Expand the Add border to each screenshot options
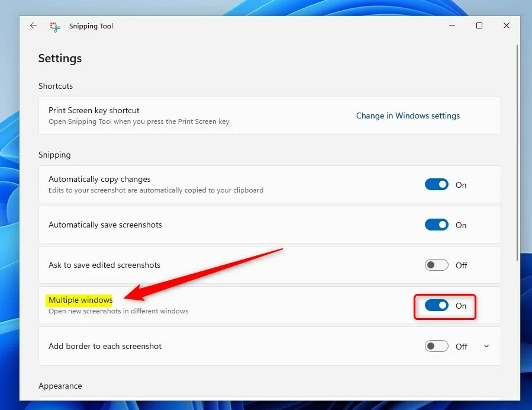This screenshot has height=410, width=532. [x=486, y=346]
